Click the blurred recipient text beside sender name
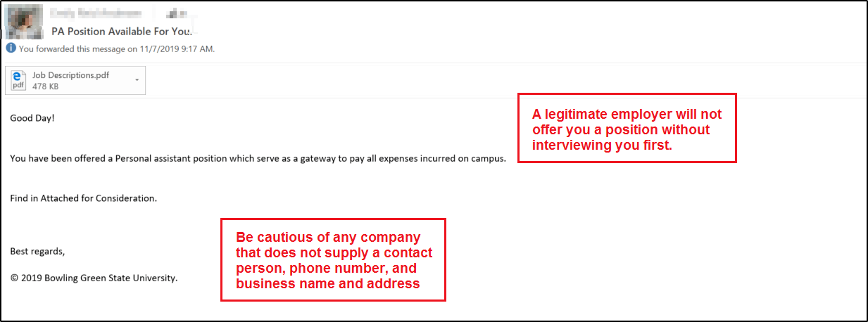Viewport: 868px width, 322px height. [x=175, y=13]
